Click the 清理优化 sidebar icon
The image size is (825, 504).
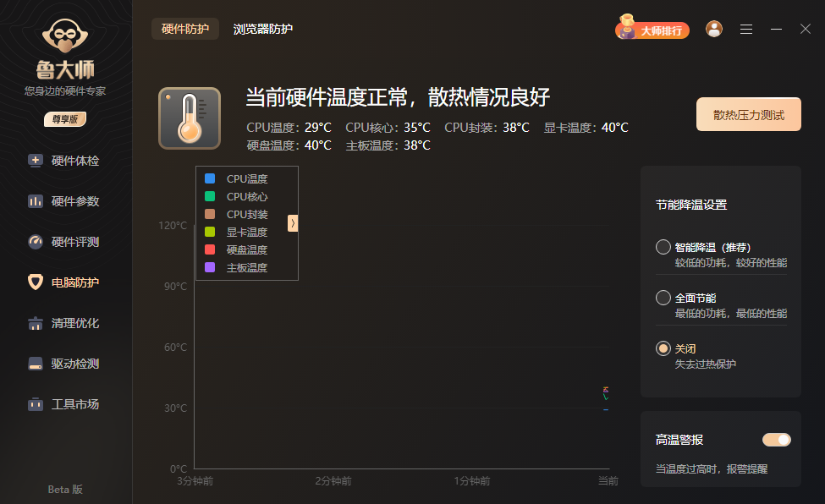coord(36,323)
